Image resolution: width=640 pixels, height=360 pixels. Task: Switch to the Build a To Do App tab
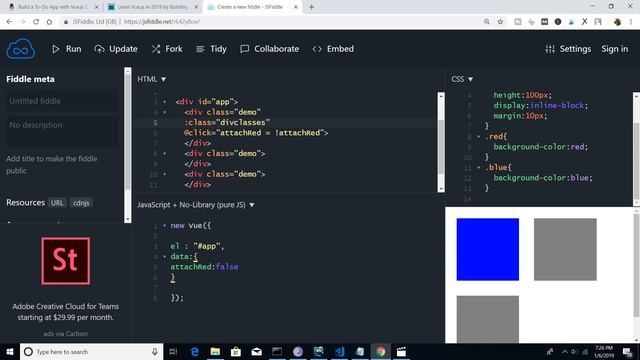[x=53, y=7]
